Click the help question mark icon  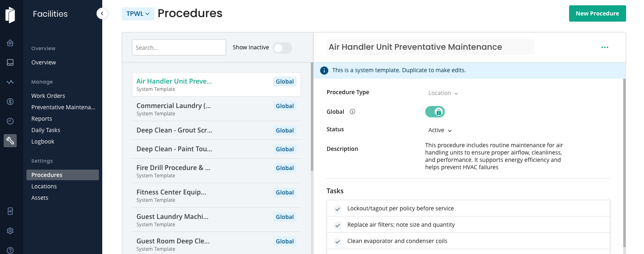pyautogui.click(x=10, y=250)
